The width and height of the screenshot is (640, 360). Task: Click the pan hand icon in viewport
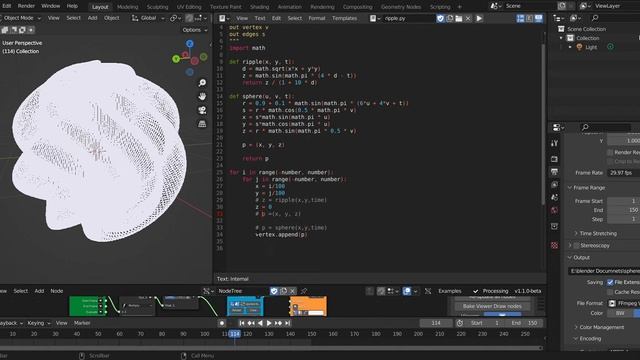[202, 96]
